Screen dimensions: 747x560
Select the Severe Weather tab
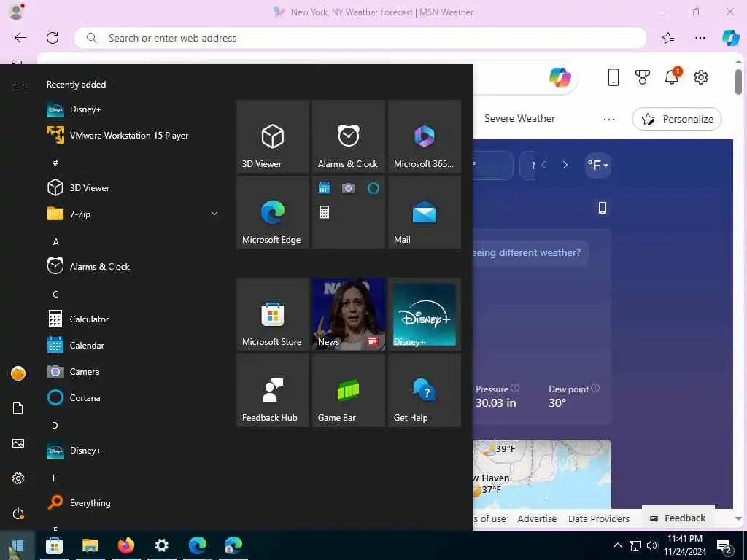pyautogui.click(x=519, y=119)
